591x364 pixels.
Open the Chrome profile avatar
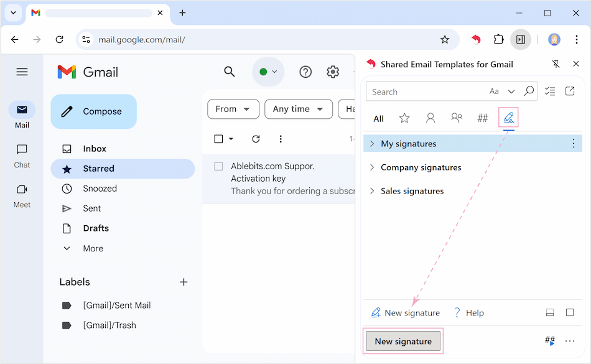click(x=554, y=39)
